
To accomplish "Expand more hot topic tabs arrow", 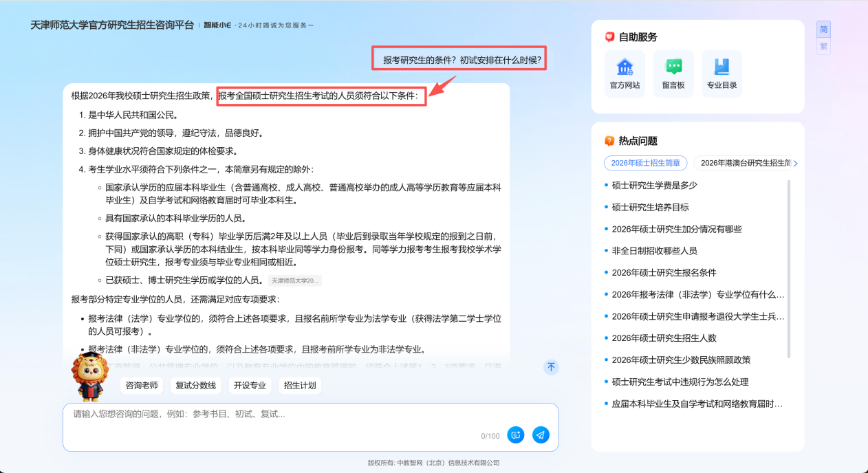I will coord(796,164).
